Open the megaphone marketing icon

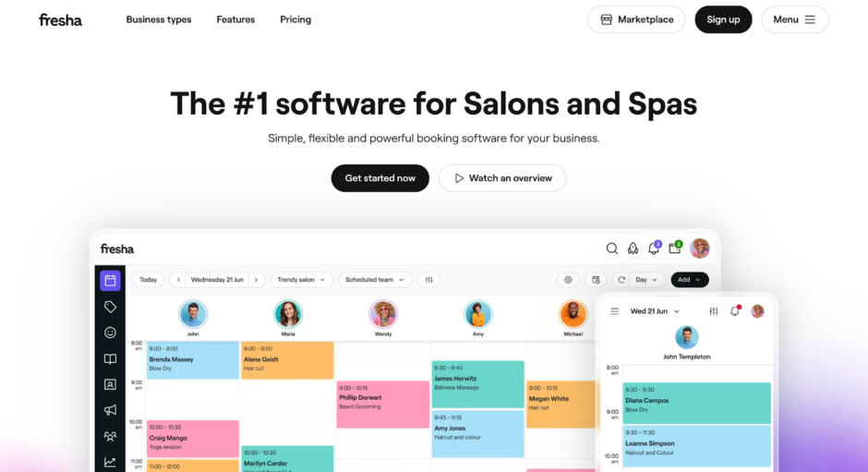pos(110,410)
